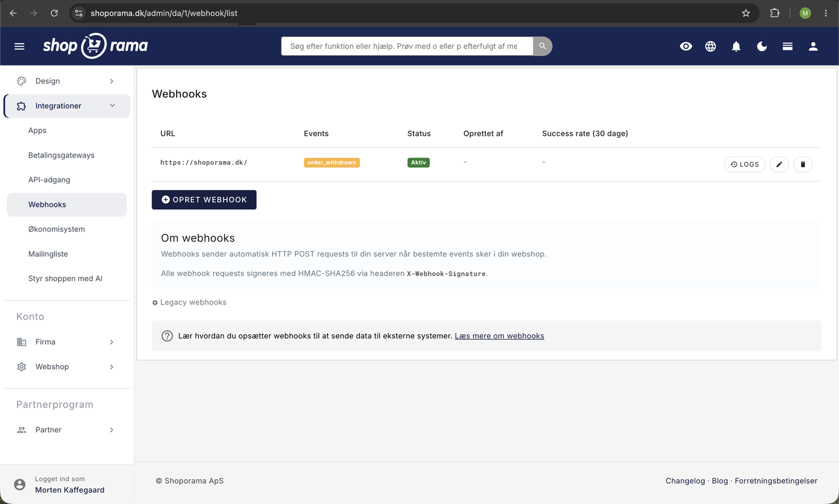839x504 pixels.
Task: Open API-adgang in sidebar
Action: 49,180
